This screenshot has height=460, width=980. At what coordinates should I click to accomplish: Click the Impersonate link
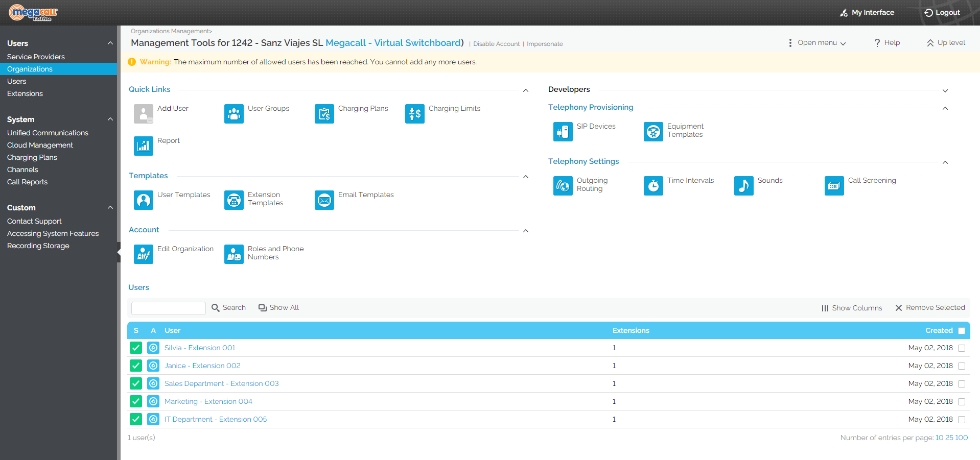pyautogui.click(x=545, y=43)
